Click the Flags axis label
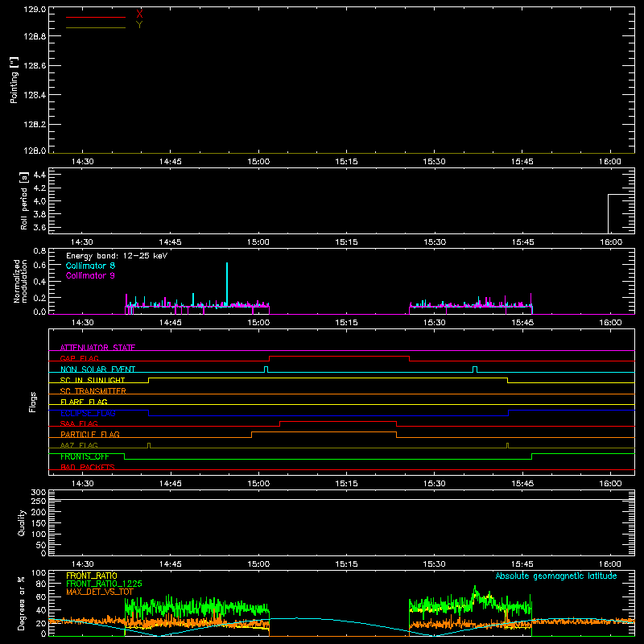Viewport: 644px width, 644px height. click(x=32, y=402)
